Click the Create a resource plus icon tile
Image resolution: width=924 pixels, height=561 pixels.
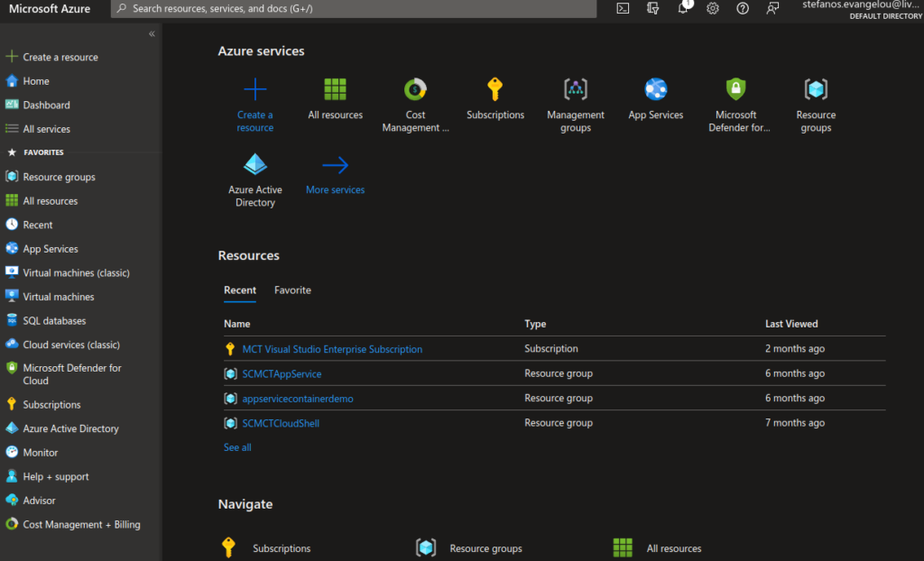(x=254, y=89)
